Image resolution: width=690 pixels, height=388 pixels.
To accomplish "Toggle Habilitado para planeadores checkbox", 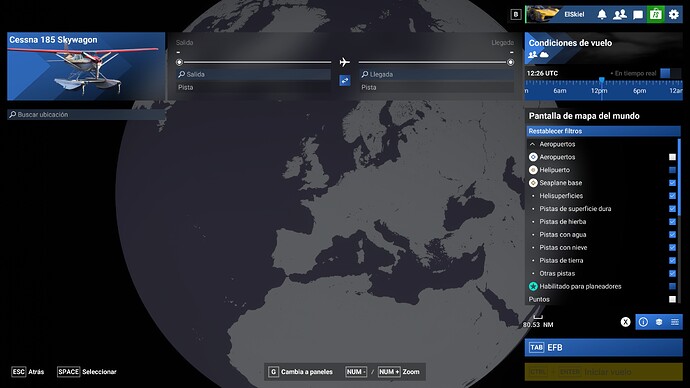I will point(672,286).
